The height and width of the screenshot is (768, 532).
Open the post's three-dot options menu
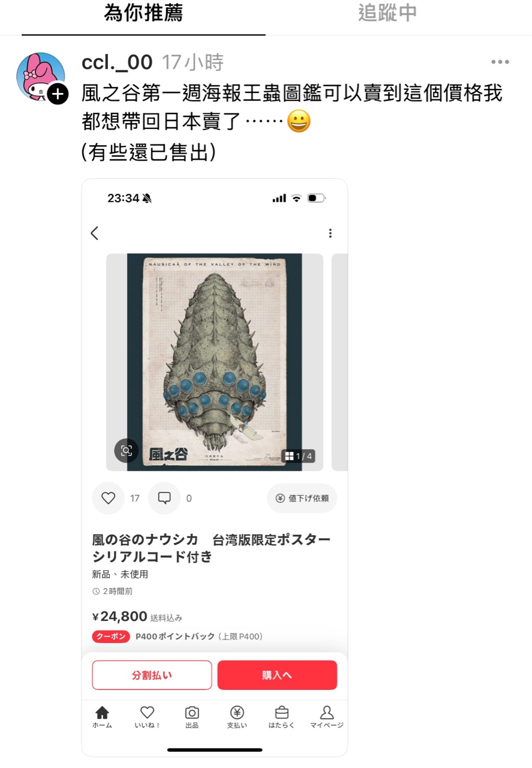[500, 62]
